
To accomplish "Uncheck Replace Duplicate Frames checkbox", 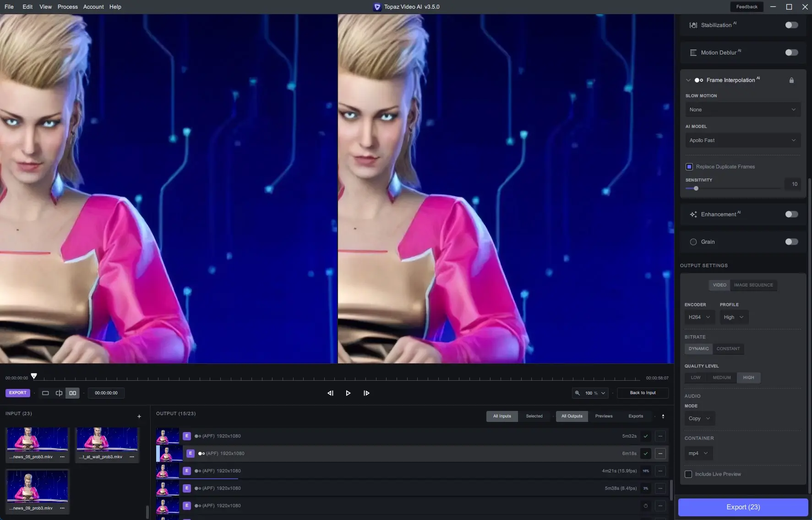I will pyautogui.click(x=689, y=167).
